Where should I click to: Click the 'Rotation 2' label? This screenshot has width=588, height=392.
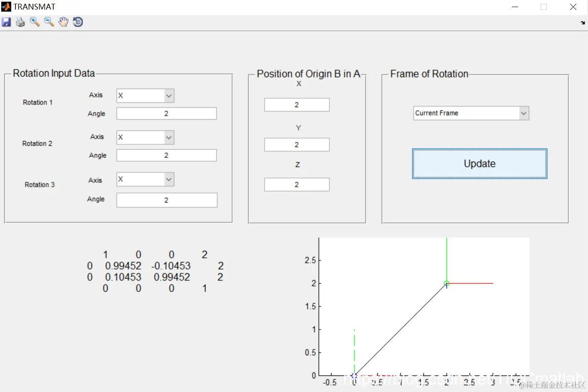(x=37, y=143)
